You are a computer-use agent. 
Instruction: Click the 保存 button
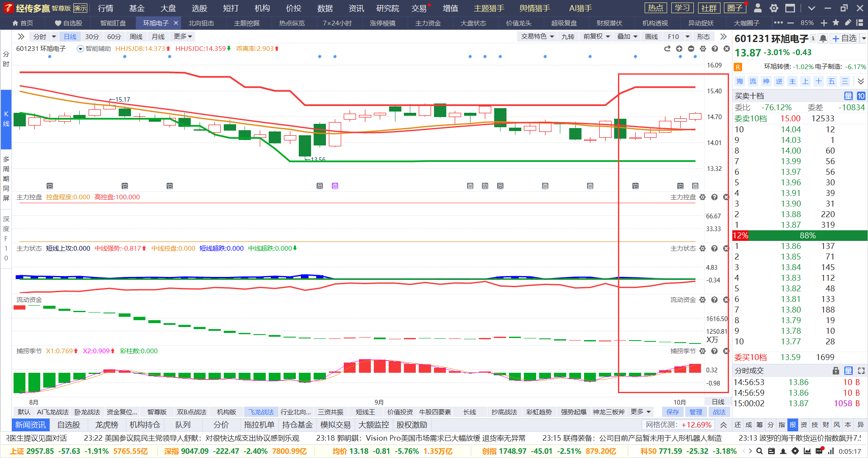(x=672, y=412)
